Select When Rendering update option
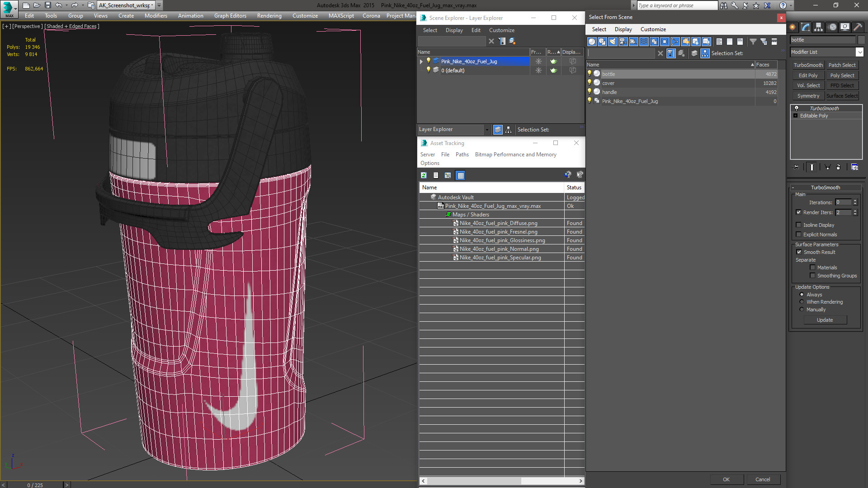868x488 pixels. 802,302
